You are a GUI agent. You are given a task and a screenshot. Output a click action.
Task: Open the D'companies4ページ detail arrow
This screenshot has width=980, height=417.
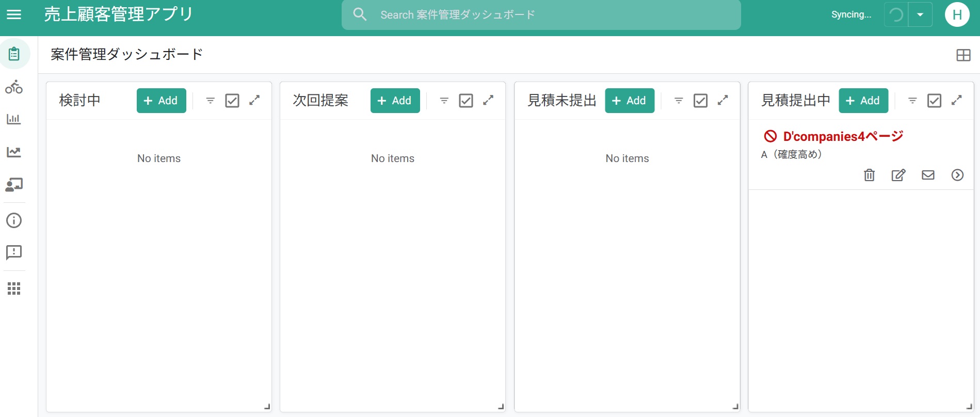tap(957, 175)
